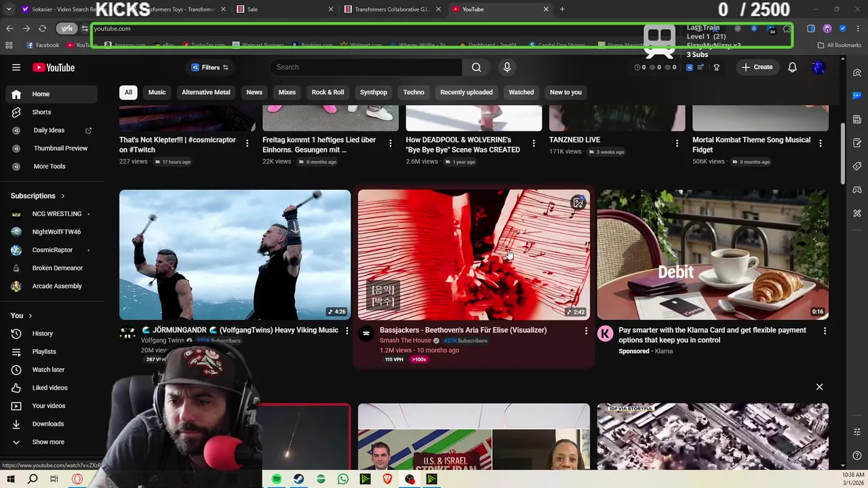Click the vidIQ trophy icon in header
Screen dimensions: 868x488
coord(716,67)
